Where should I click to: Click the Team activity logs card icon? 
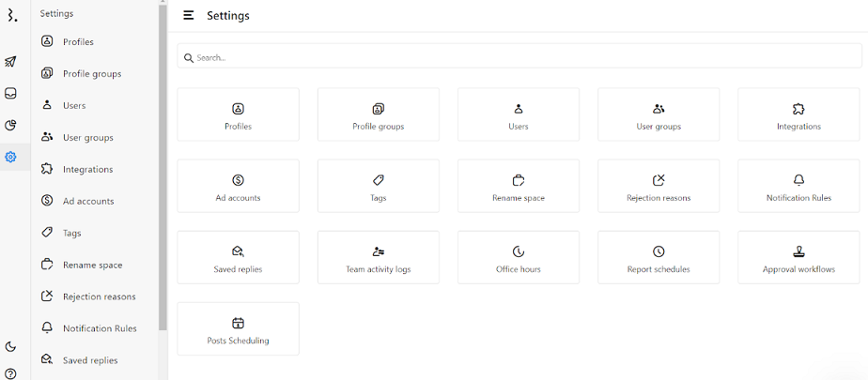[379, 251]
